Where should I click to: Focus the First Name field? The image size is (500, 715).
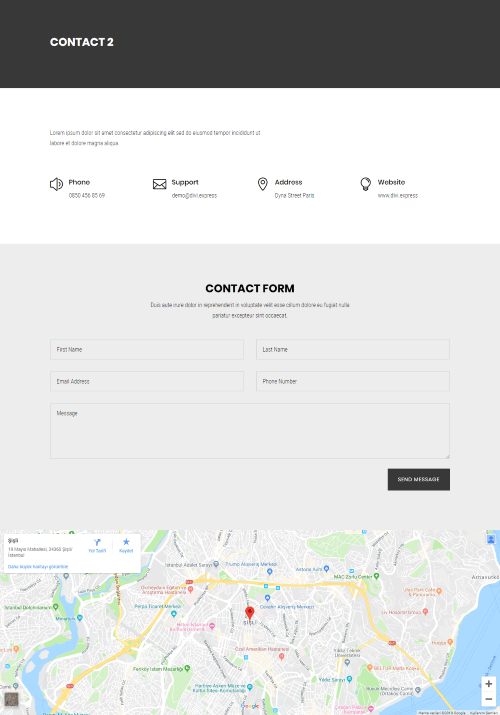(x=147, y=349)
